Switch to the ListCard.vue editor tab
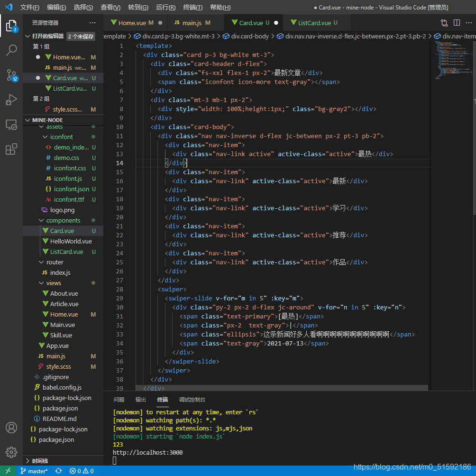Image resolution: width=476 pixels, height=476 pixels. (x=314, y=23)
